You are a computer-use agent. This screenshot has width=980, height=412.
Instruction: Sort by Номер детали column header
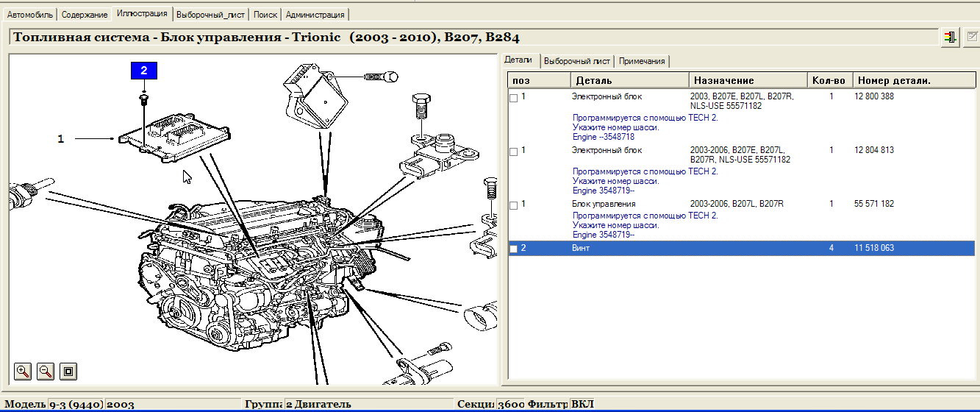894,80
